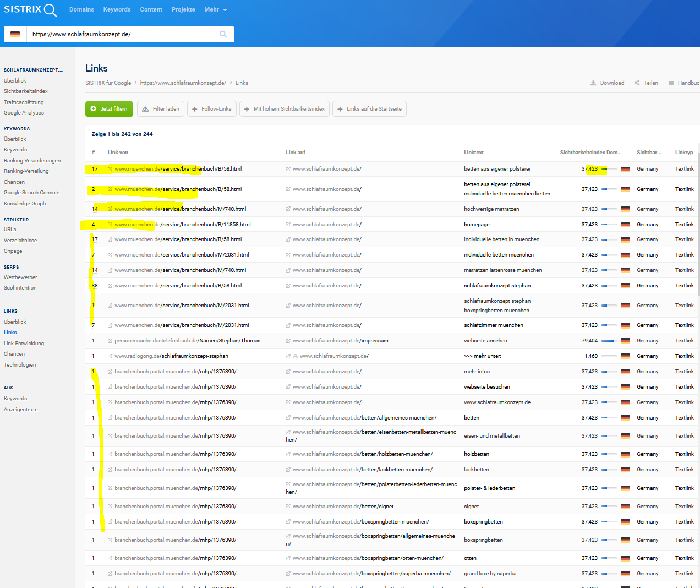Open Anzeigentexte in sidebar
The height and width of the screenshot is (588, 700).
point(21,410)
